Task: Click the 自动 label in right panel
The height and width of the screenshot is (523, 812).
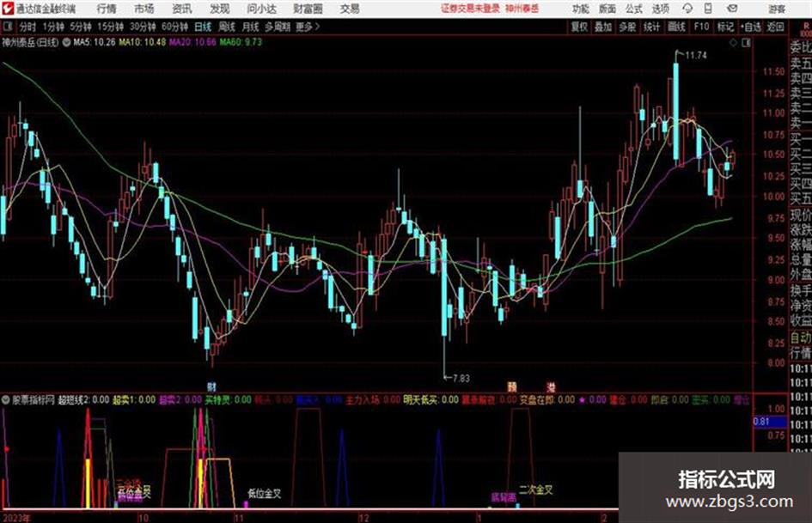Action: coord(801,338)
